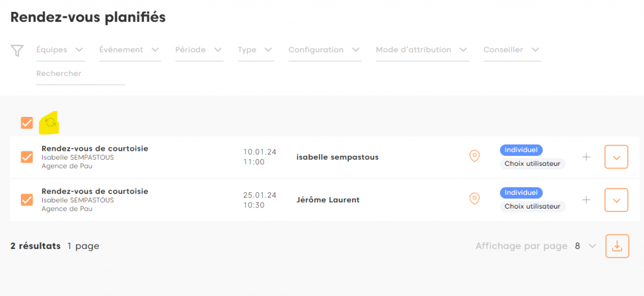Click the highlighted refresh icon
The height and width of the screenshot is (296, 644).
pyautogui.click(x=50, y=123)
